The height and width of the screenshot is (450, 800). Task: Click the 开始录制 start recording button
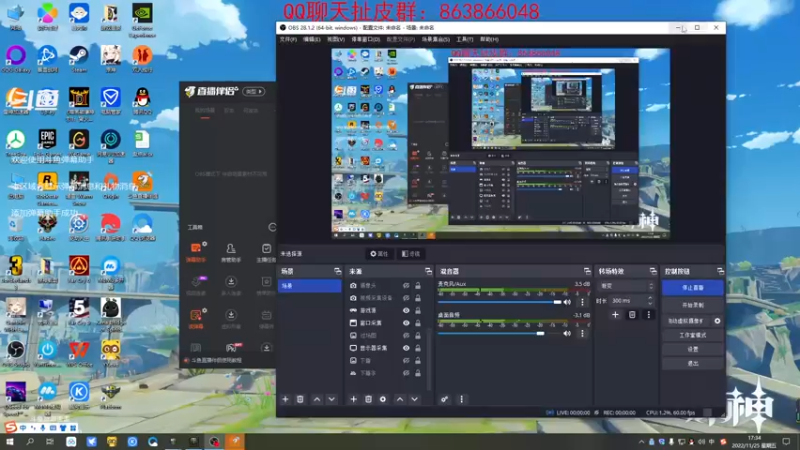[x=692, y=305]
